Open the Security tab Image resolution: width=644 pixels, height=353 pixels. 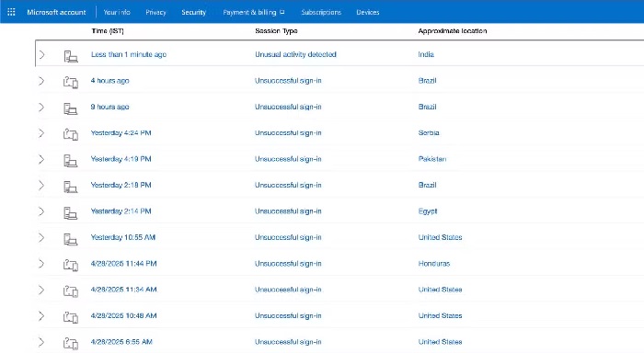tap(193, 12)
